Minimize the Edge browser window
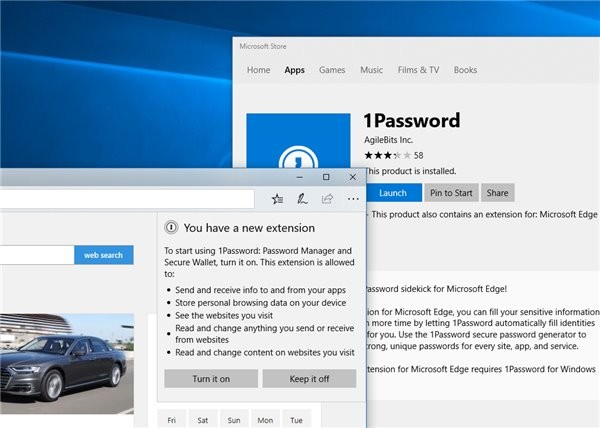The height and width of the screenshot is (428, 600). [x=300, y=177]
